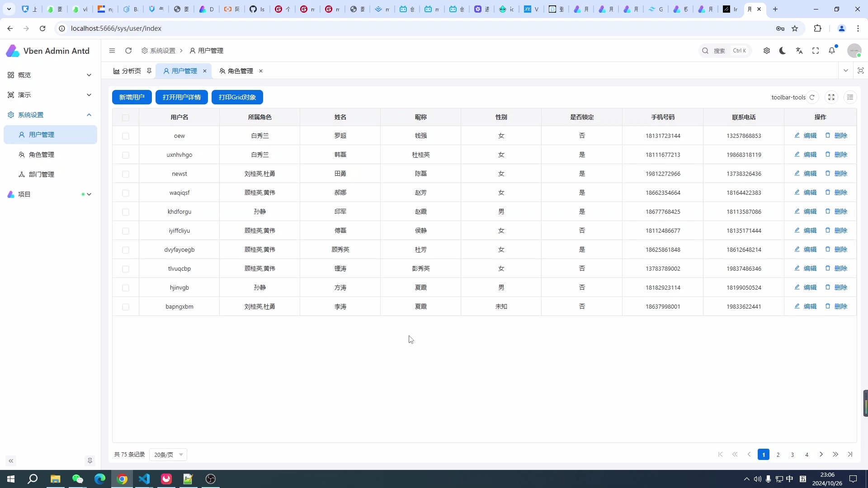Enable dark mode via the moon icon
This screenshot has width=868, height=488.
click(783, 51)
